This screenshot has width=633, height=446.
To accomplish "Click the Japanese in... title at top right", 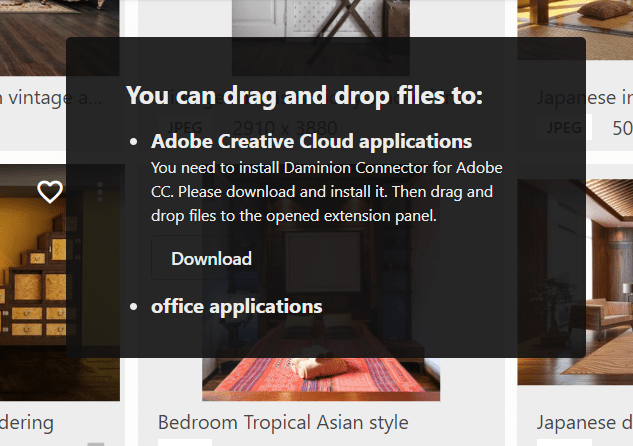I will tap(585, 97).
